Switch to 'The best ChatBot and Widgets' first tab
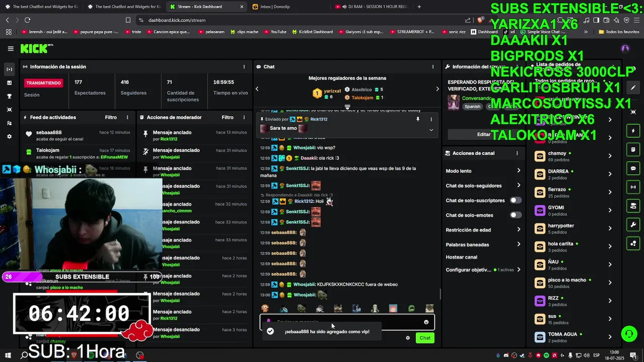Image resolution: width=644 pixels, height=362 pixels. 41,7
